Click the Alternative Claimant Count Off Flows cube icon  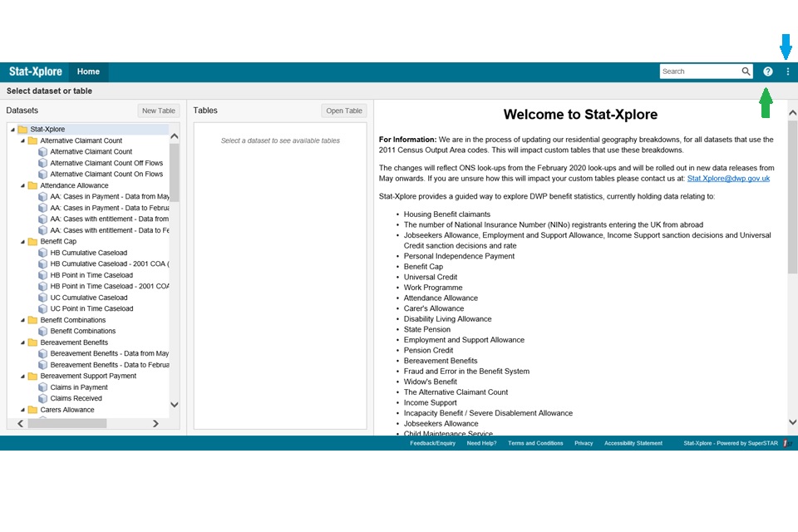point(42,163)
